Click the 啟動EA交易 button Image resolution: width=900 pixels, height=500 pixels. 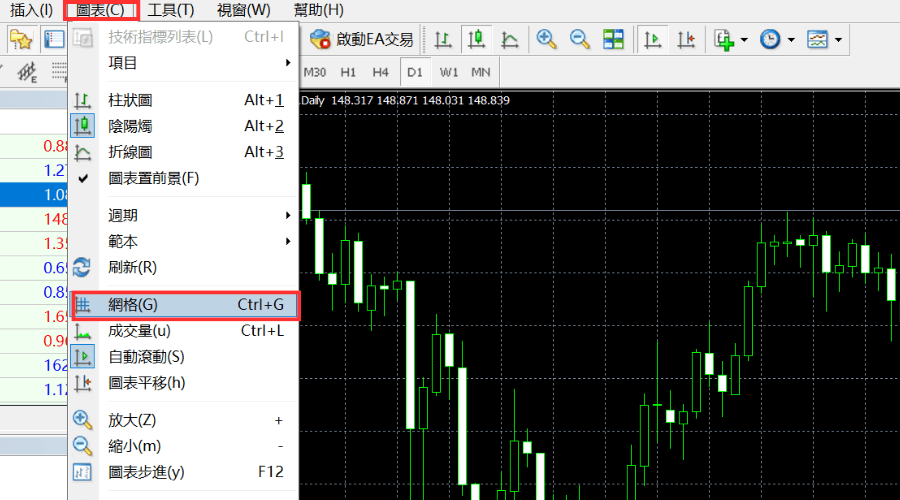point(362,39)
